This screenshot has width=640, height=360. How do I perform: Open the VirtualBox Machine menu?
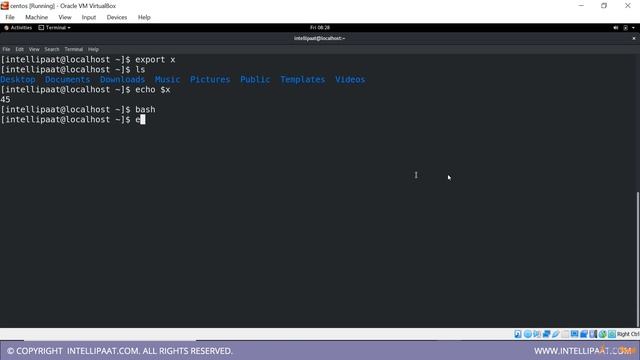(36, 17)
